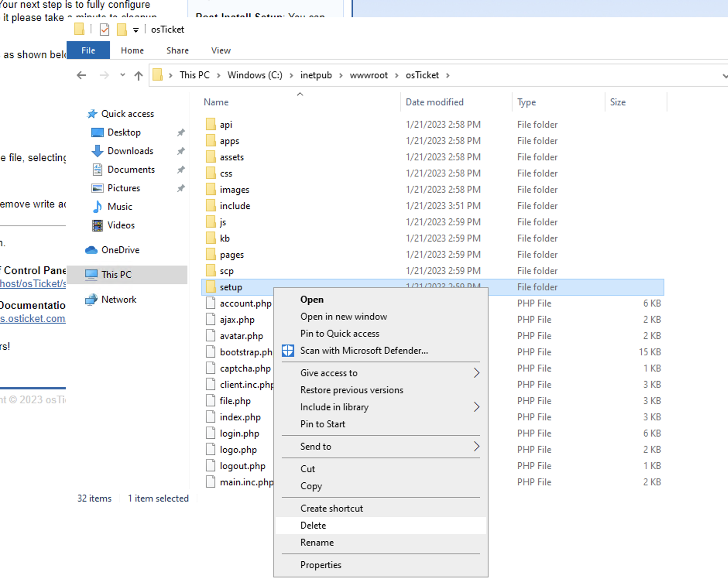Open the s.osticket.com documentation link
This screenshot has width=728, height=583.
(x=33, y=318)
